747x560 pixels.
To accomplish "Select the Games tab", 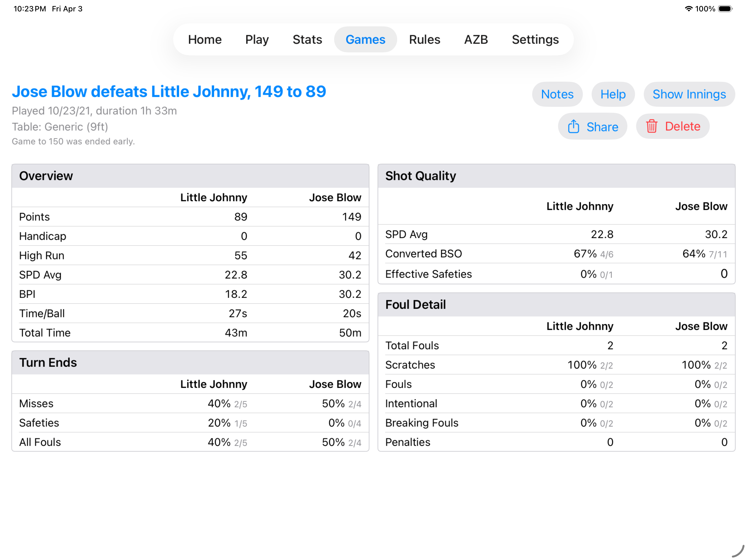I will (365, 40).
